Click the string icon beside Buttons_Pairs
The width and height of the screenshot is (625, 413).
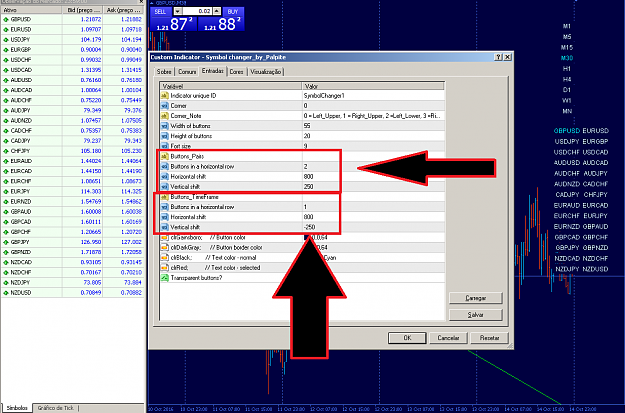pos(165,156)
